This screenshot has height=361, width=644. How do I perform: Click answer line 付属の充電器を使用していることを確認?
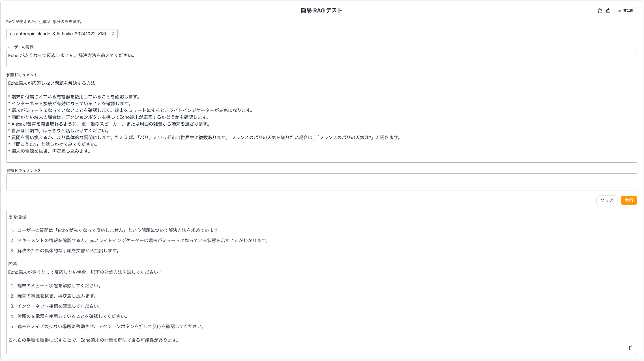pyautogui.click(x=73, y=316)
